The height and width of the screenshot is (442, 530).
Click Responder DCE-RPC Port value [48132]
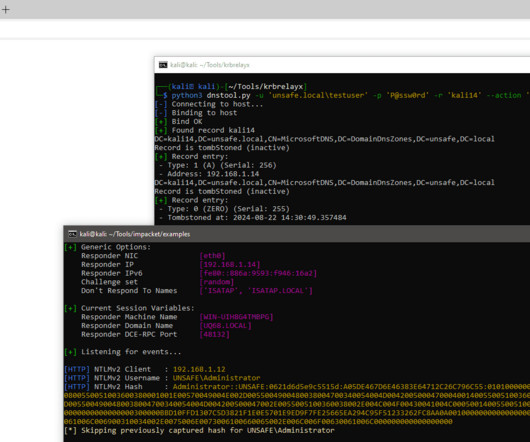click(x=214, y=335)
